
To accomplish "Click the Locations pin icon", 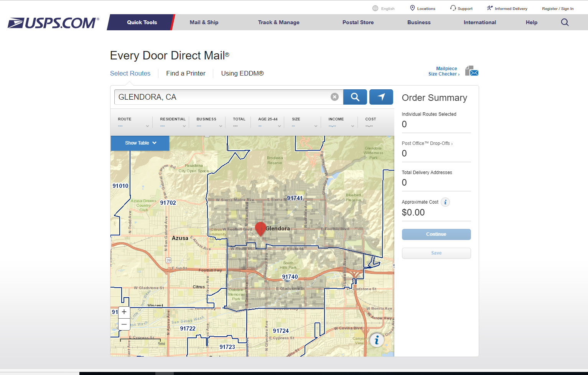I will (x=412, y=8).
